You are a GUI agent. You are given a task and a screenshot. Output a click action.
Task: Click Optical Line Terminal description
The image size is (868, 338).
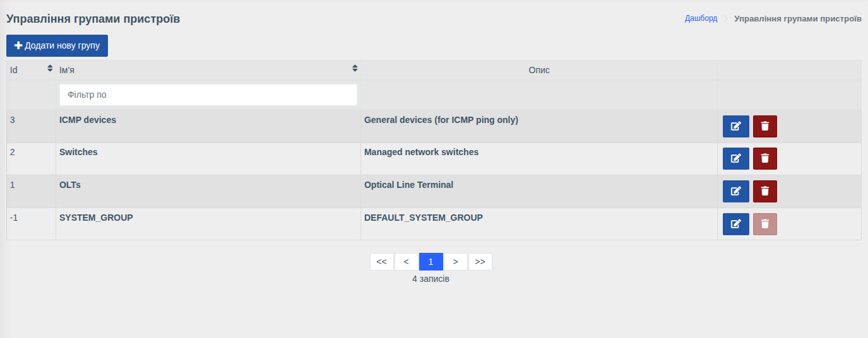(409, 185)
